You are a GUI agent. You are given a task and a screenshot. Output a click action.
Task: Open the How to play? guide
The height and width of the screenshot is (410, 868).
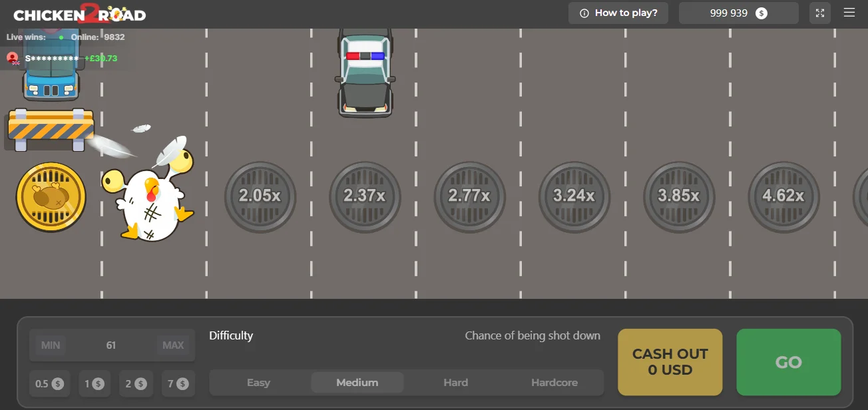[x=618, y=13]
